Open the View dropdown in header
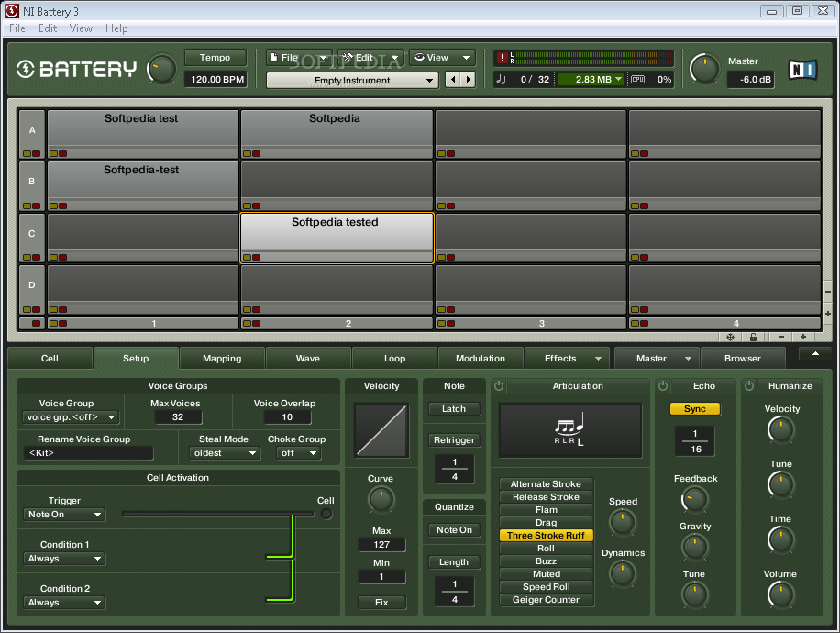Viewport: 840px width, 633px height. point(442,58)
